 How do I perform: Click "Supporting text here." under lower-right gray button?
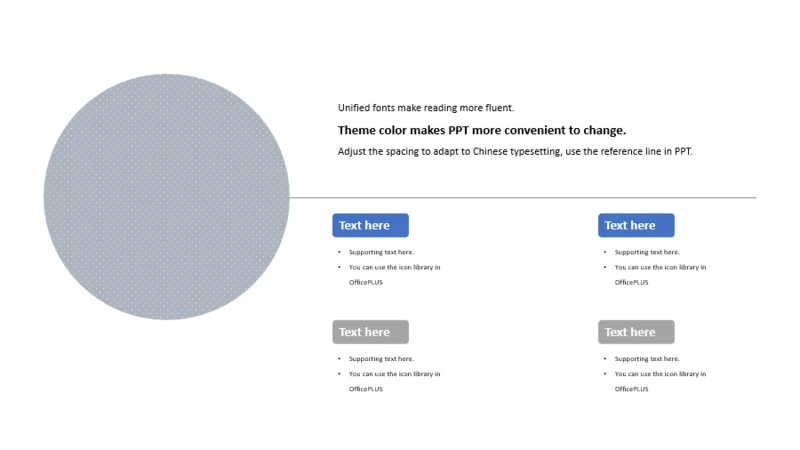coord(647,359)
